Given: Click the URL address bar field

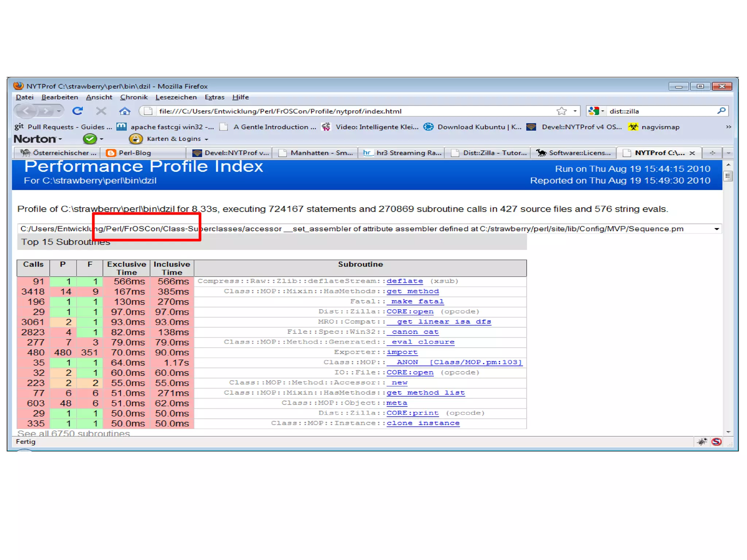Looking at the screenshot, I should (x=328, y=111).
